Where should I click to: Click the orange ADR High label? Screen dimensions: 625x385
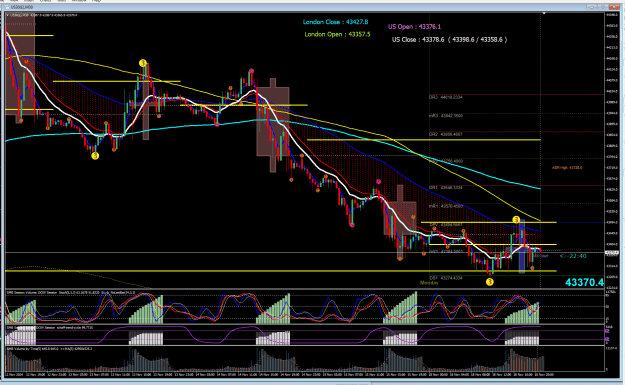pos(567,168)
